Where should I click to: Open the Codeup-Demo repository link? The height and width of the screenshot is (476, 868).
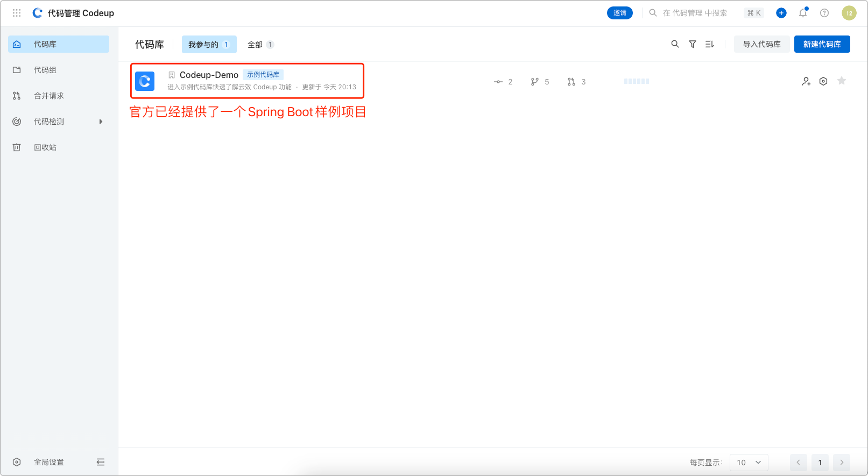209,75
